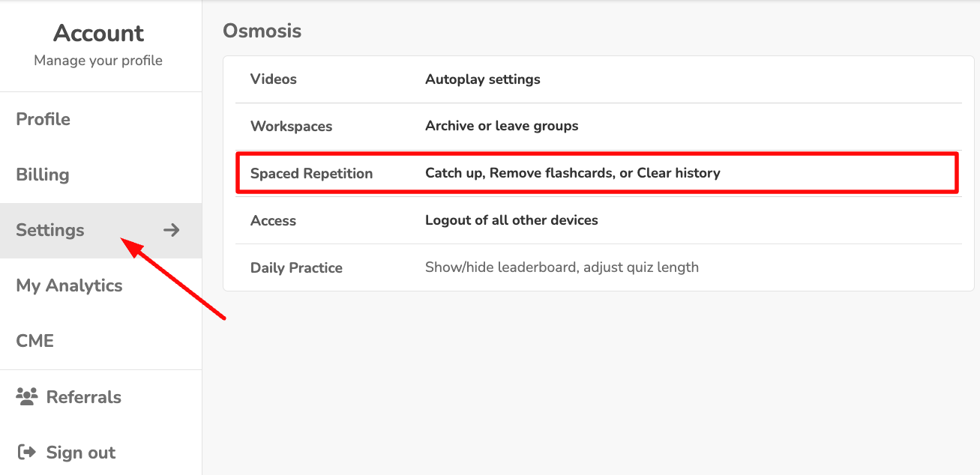Open Show/hide leaderboard, adjust quiz length

(562, 267)
